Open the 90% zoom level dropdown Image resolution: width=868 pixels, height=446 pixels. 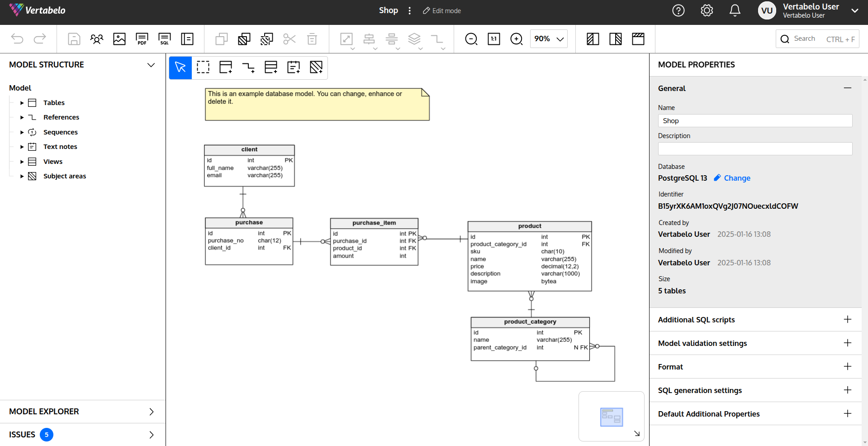pyautogui.click(x=549, y=39)
